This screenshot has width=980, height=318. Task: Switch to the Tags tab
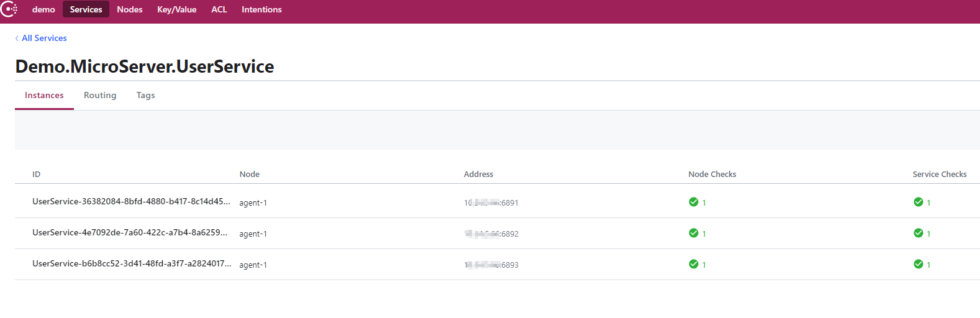coord(146,95)
